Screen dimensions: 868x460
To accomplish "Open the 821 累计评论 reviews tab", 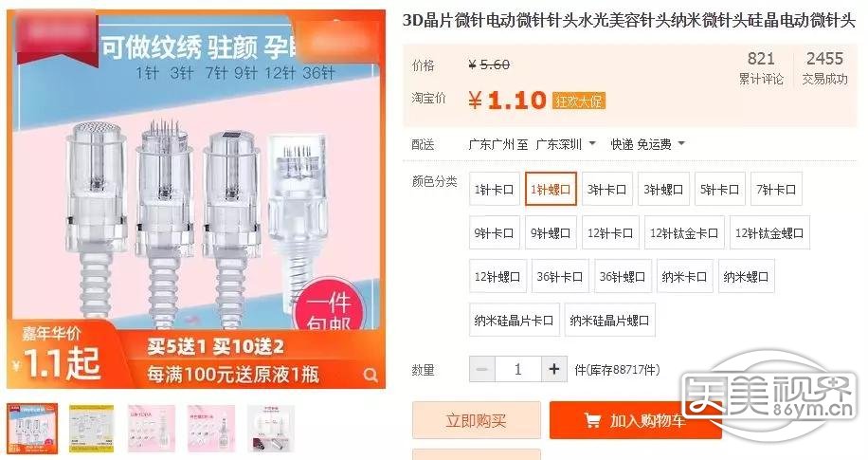I will [x=761, y=68].
